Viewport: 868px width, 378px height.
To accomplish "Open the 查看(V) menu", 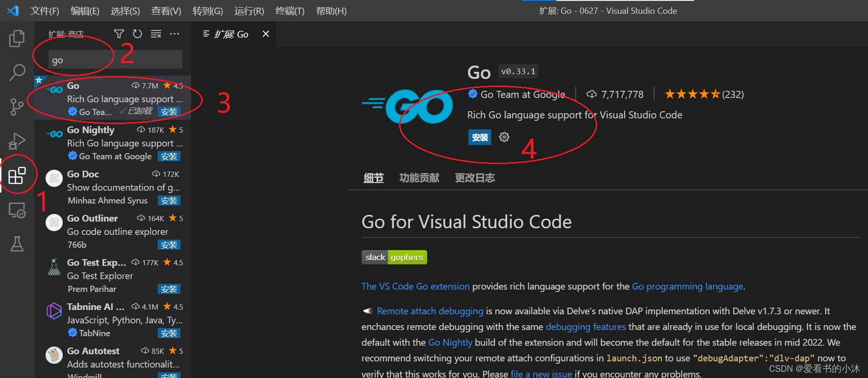I will [x=166, y=11].
